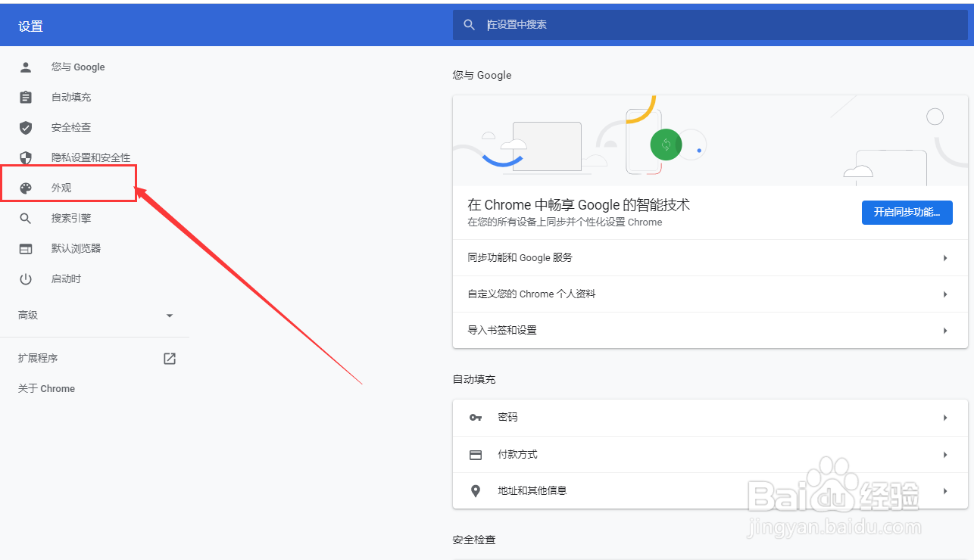Click the sync illustration banner image
974x560 pixels.
tap(710, 141)
